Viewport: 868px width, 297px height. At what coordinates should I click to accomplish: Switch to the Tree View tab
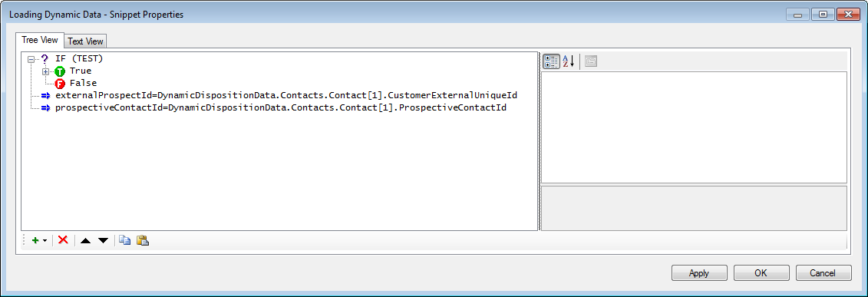tap(40, 40)
